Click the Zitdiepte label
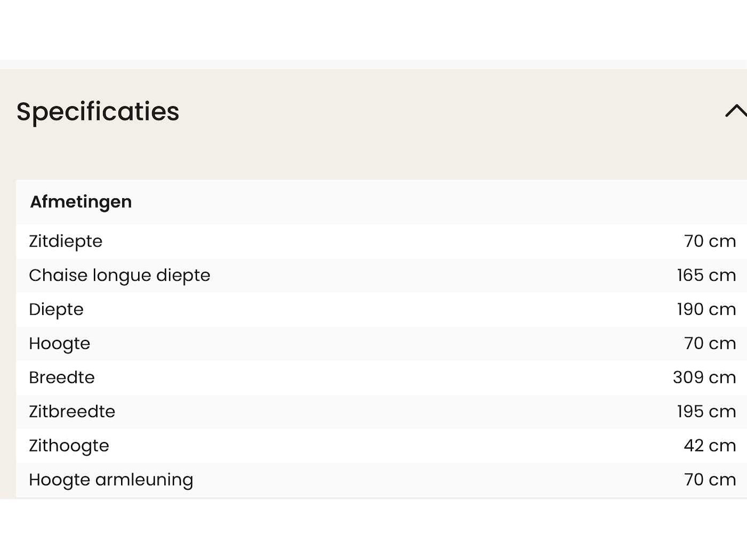 coord(66,241)
